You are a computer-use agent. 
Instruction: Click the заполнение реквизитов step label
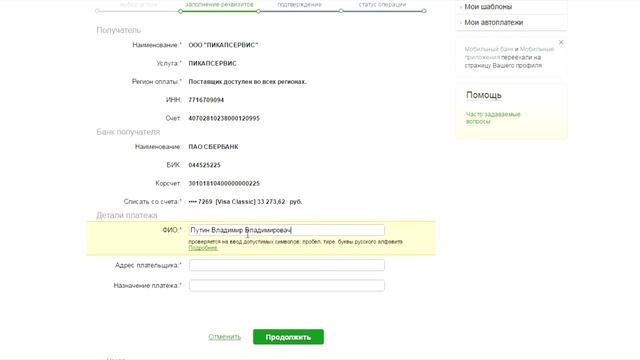219,4
